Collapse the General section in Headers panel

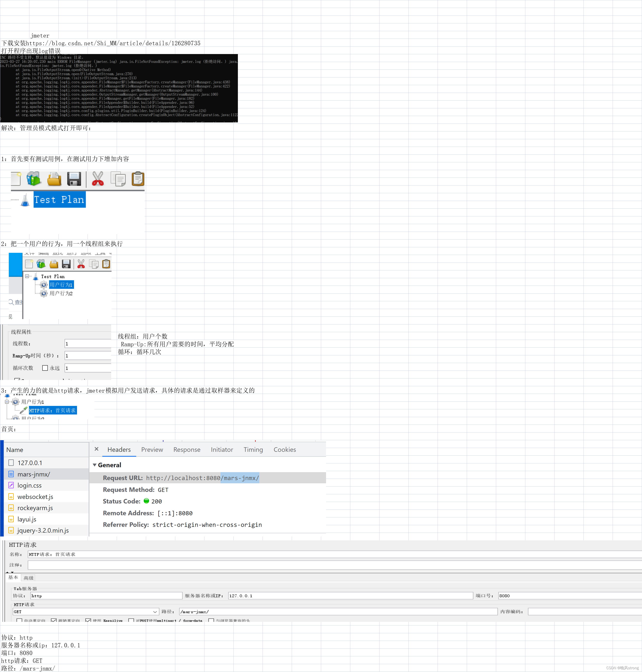(95, 465)
